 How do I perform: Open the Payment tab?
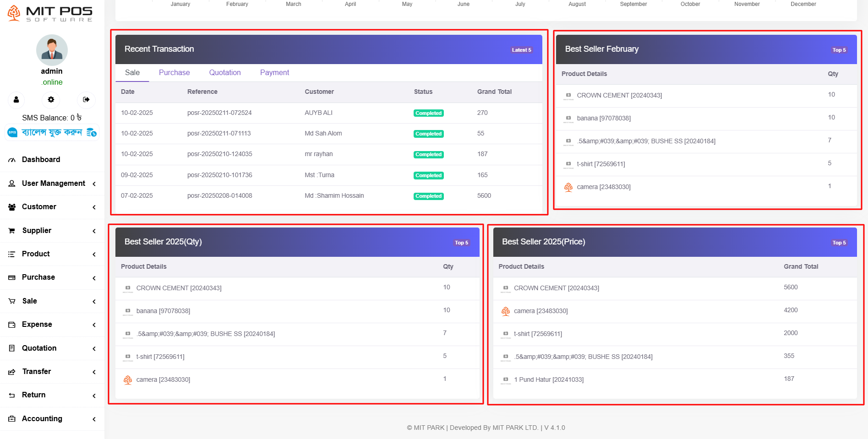(x=274, y=73)
